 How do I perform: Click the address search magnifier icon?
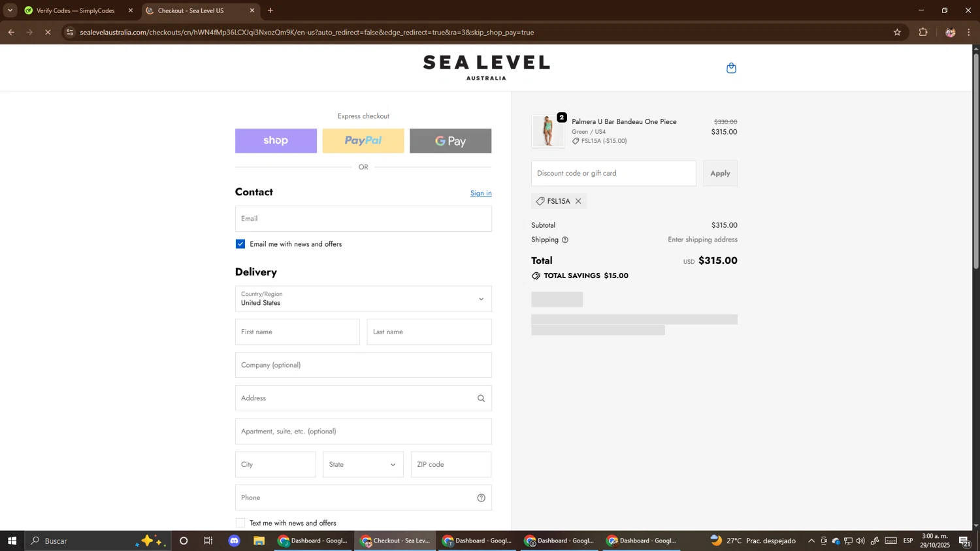point(482,398)
